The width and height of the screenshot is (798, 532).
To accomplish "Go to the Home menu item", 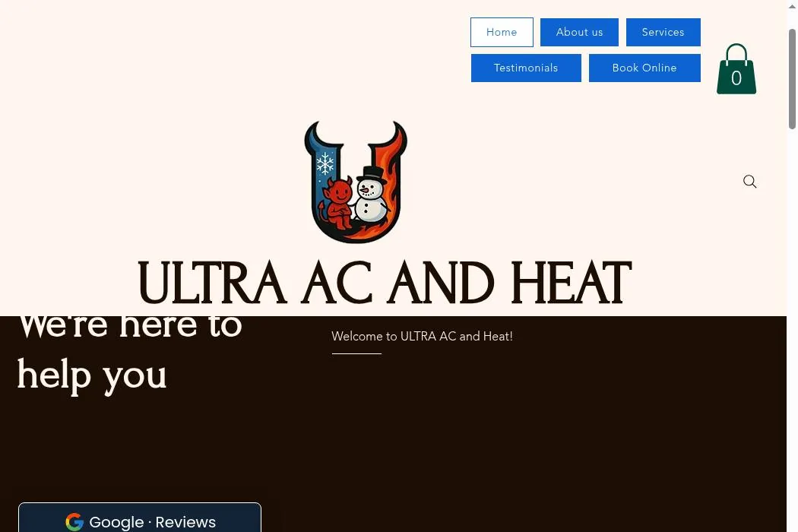I will (x=502, y=32).
